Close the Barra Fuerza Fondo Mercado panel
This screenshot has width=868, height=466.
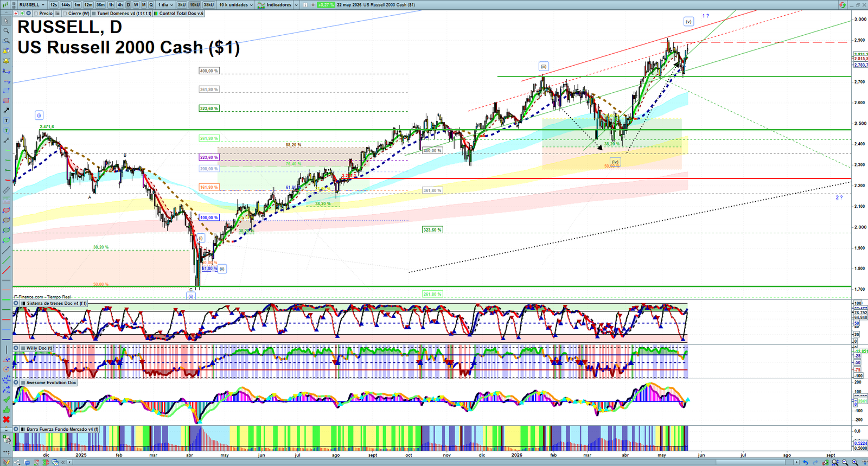(16, 429)
